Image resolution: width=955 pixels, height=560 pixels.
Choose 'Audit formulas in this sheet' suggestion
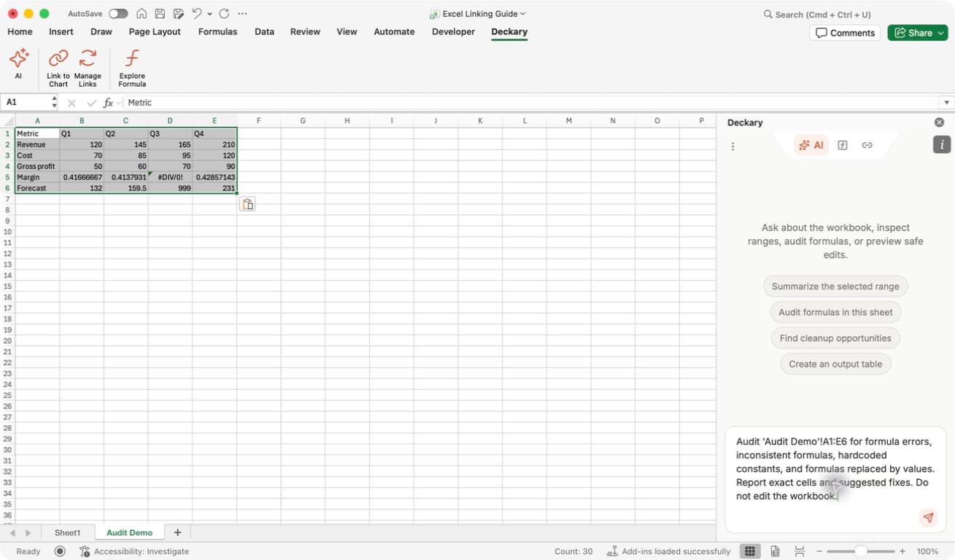point(835,312)
